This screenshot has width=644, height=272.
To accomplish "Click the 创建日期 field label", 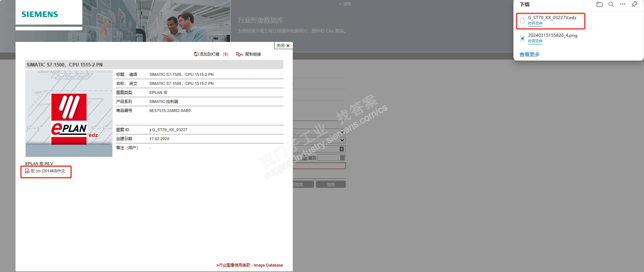I will pyautogui.click(x=124, y=139).
